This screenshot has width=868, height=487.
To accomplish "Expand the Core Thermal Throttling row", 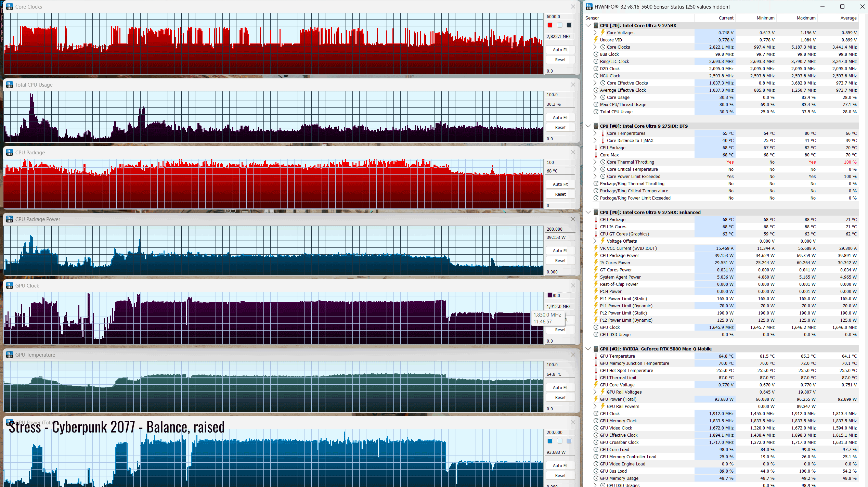I will 595,162.
